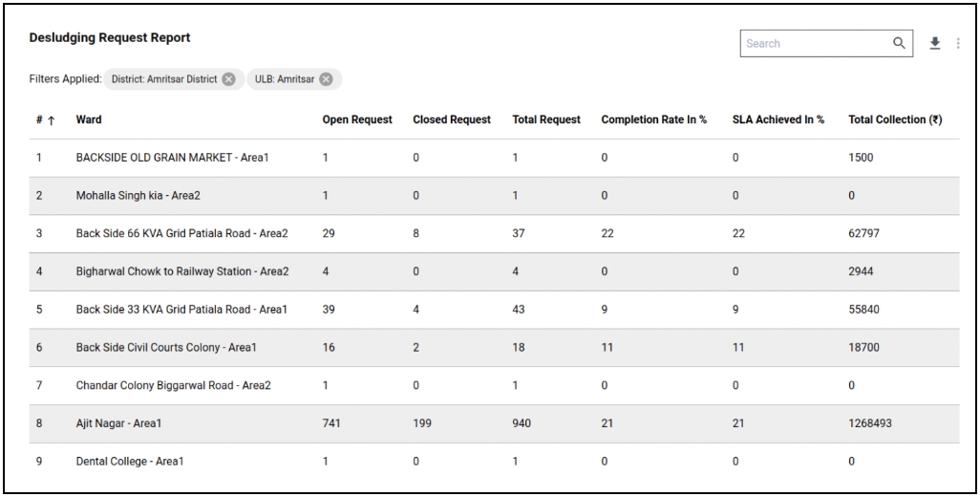Remove the Amritsar District filter chip
The width and height of the screenshot is (980, 497).
point(228,79)
